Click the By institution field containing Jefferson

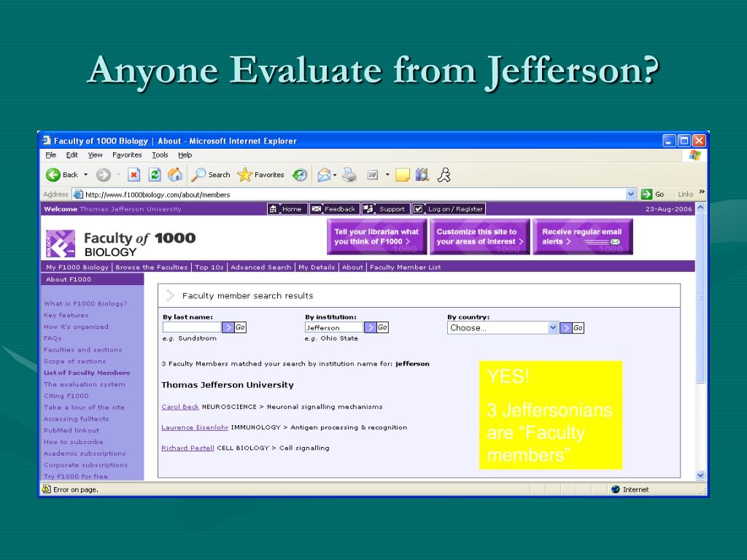pyautogui.click(x=334, y=327)
